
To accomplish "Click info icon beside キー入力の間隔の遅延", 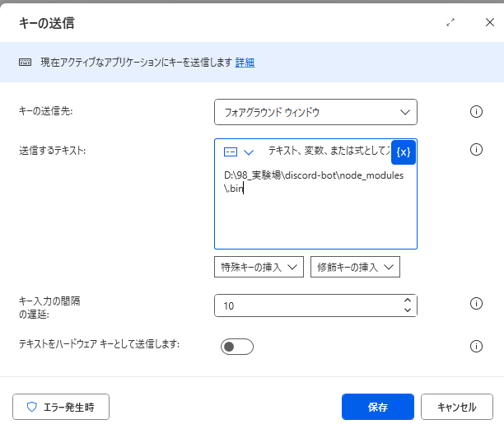I will point(476,304).
